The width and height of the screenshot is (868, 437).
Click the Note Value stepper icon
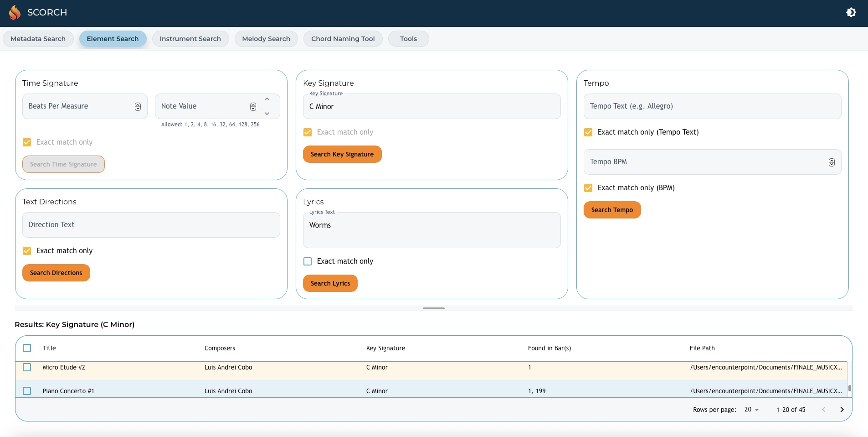(x=253, y=106)
